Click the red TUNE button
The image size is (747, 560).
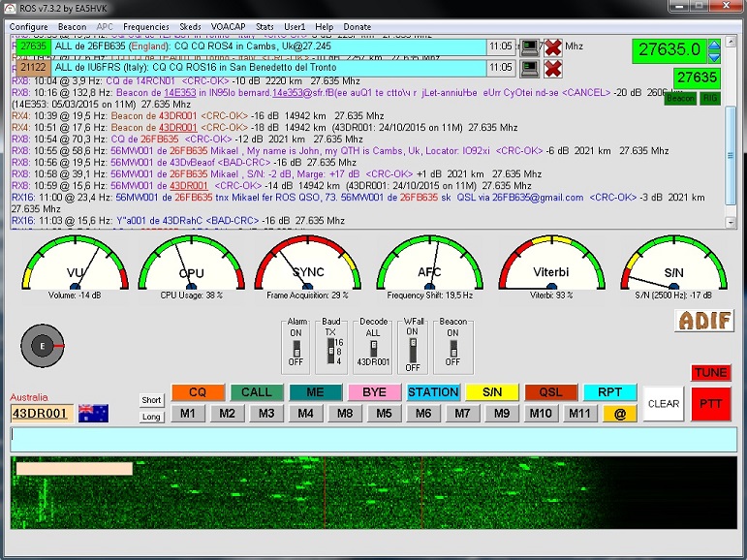pyautogui.click(x=711, y=372)
